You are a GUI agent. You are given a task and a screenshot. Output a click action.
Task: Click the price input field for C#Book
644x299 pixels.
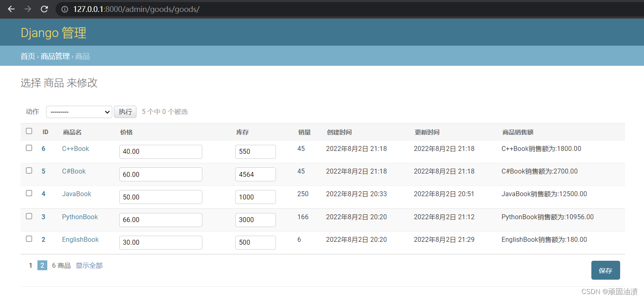coord(160,174)
